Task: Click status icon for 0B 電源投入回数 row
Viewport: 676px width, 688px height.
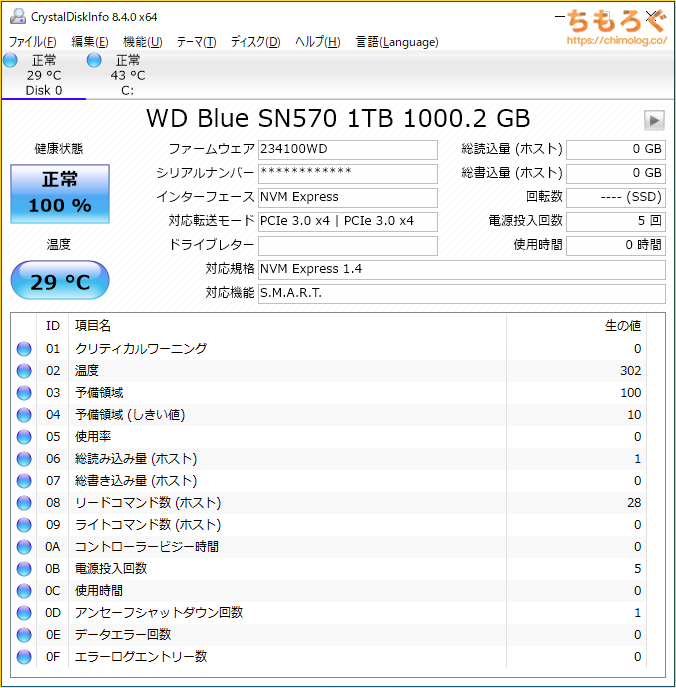Action: click(24, 569)
